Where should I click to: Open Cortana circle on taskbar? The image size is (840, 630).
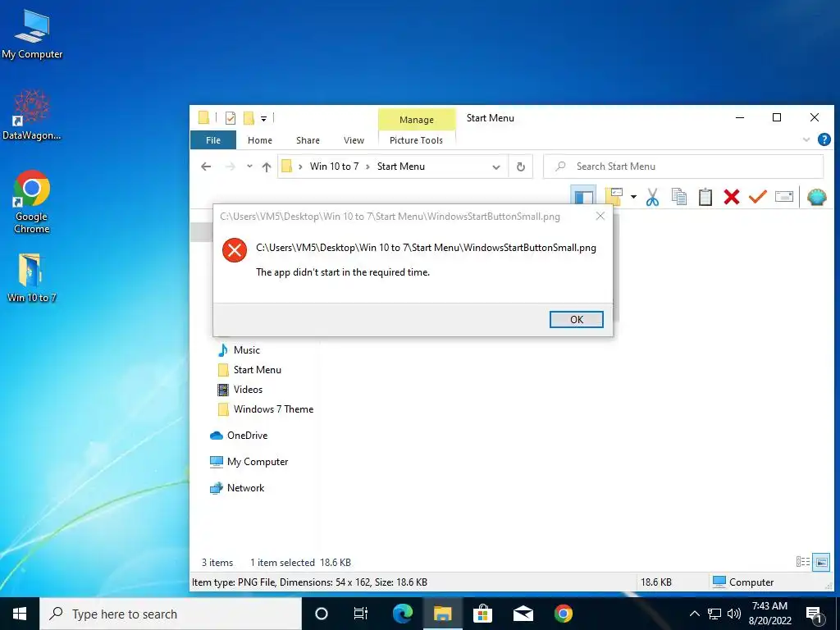321,614
